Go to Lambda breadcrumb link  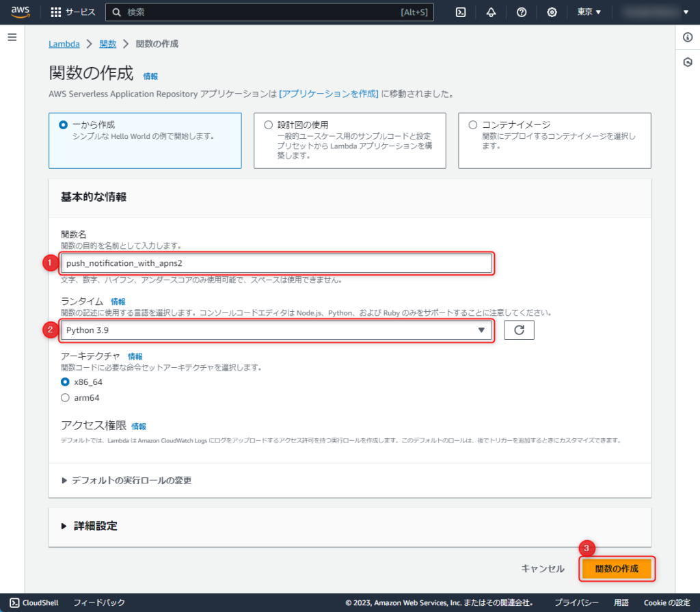[64, 44]
